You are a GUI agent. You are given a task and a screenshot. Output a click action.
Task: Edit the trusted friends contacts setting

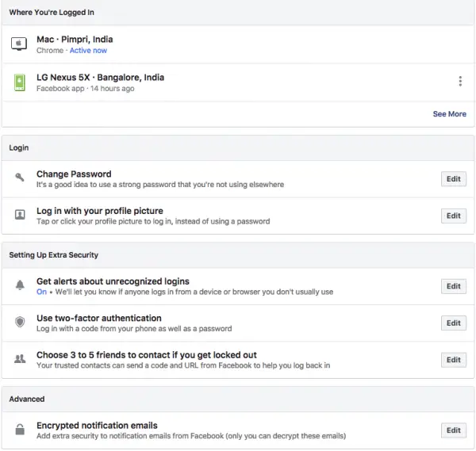(453, 360)
